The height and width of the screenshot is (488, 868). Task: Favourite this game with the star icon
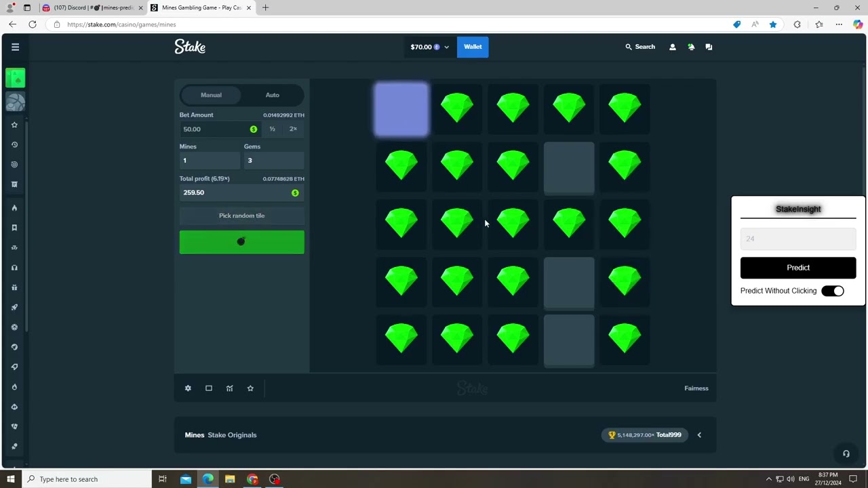pyautogui.click(x=250, y=388)
